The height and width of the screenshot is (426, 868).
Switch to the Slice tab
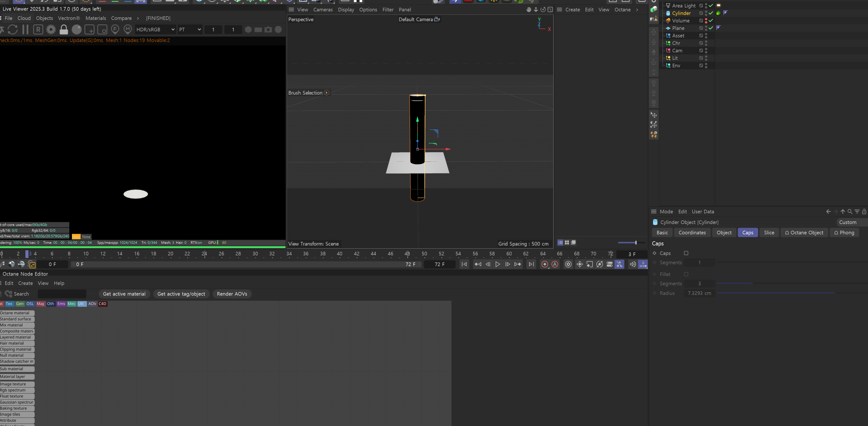pyautogui.click(x=769, y=232)
